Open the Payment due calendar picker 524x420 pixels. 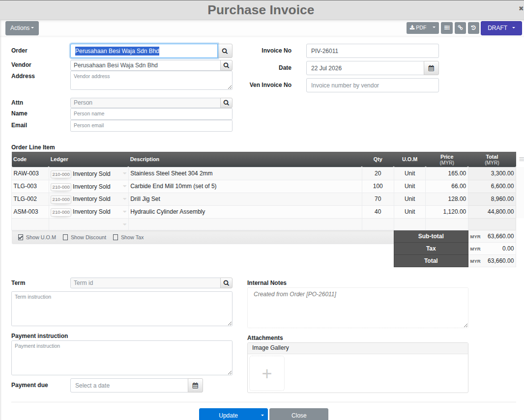[x=196, y=386]
